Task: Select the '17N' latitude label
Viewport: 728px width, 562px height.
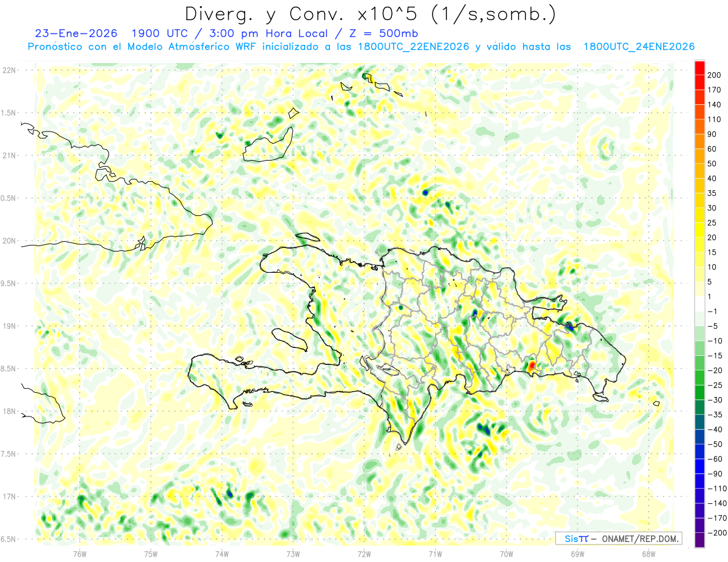Action: click(x=8, y=497)
